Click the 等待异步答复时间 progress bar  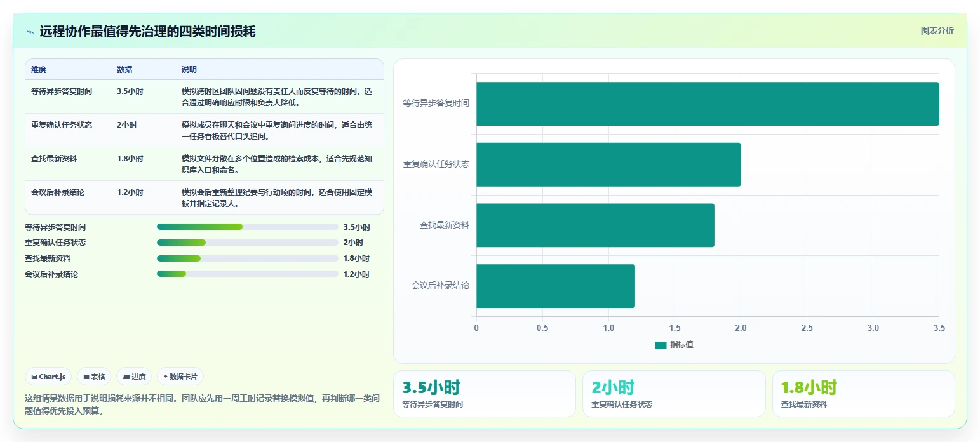coord(247,227)
